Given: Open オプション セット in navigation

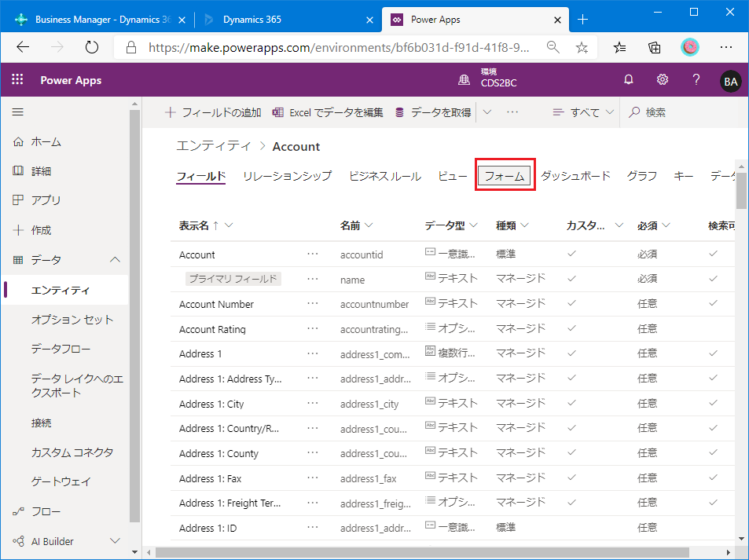Looking at the screenshot, I should [x=72, y=320].
